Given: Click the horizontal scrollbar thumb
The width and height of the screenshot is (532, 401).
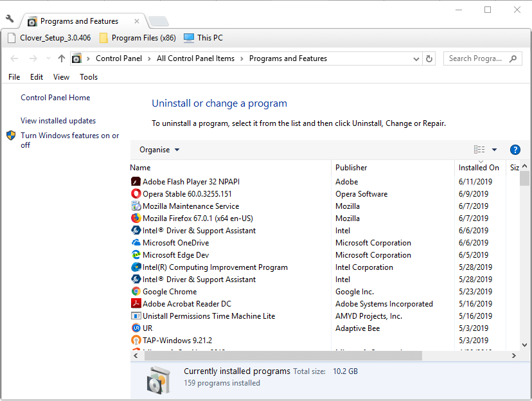Looking at the screenshot, I should coord(283,355).
